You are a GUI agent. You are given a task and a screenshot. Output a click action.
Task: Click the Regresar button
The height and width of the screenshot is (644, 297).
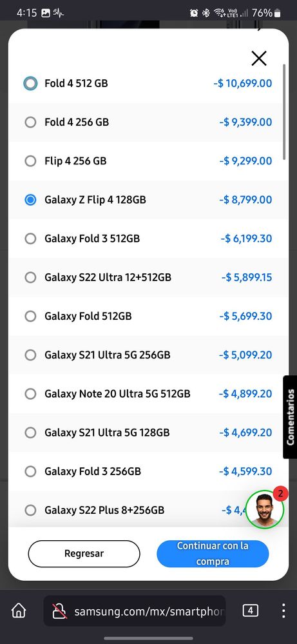click(x=84, y=553)
